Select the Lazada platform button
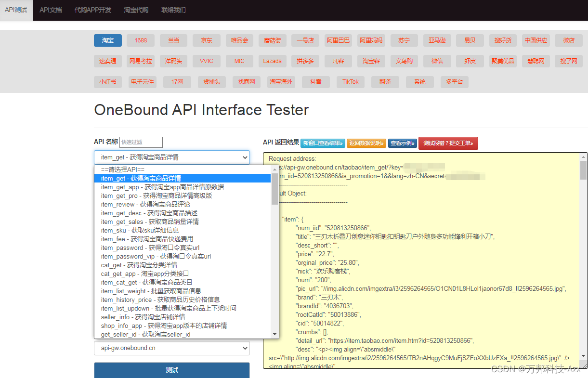Screen dimensions: 588x378 pyautogui.click(x=272, y=61)
